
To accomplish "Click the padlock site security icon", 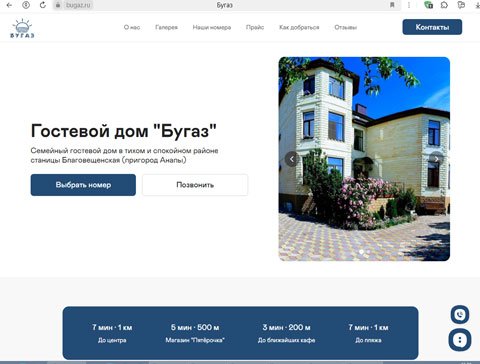I will coord(58,5).
